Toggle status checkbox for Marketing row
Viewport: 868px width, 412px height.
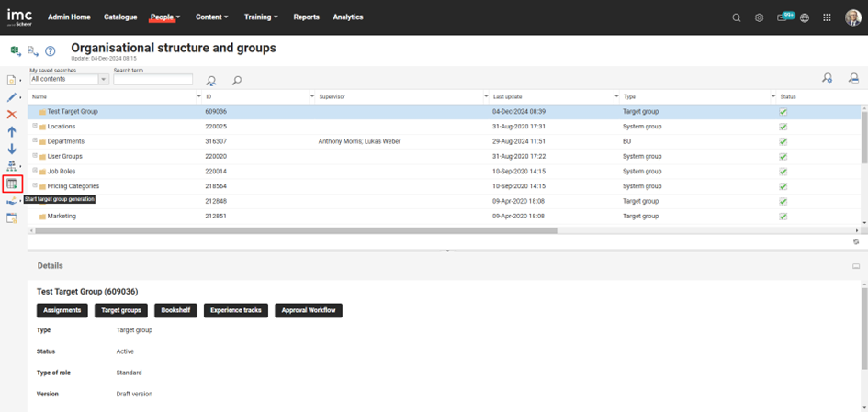tap(783, 217)
